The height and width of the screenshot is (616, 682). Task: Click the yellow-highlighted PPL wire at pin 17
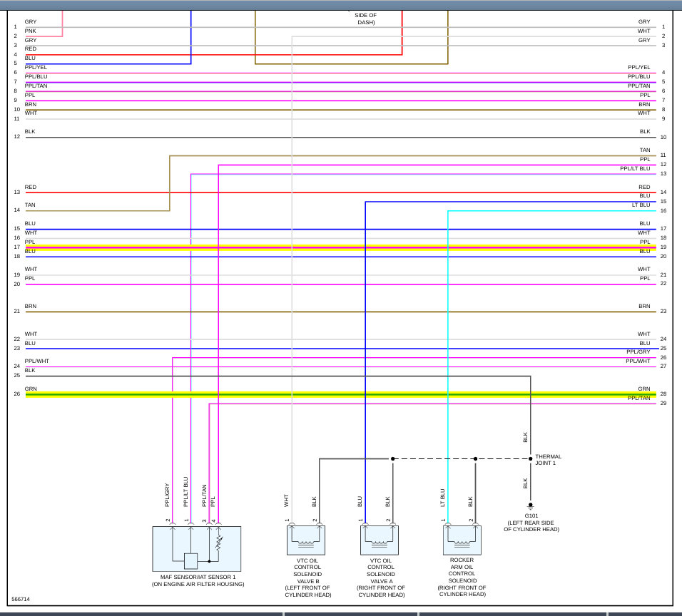tap(340, 248)
